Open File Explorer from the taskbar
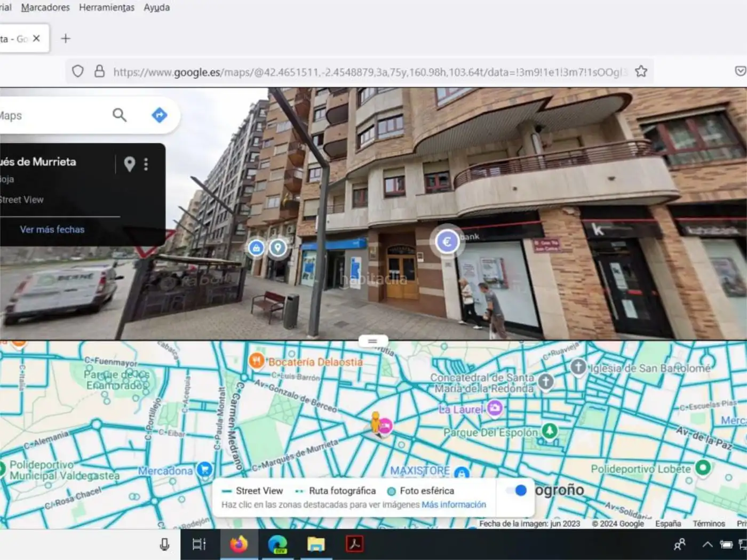The width and height of the screenshot is (747, 560). [x=316, y=545]
